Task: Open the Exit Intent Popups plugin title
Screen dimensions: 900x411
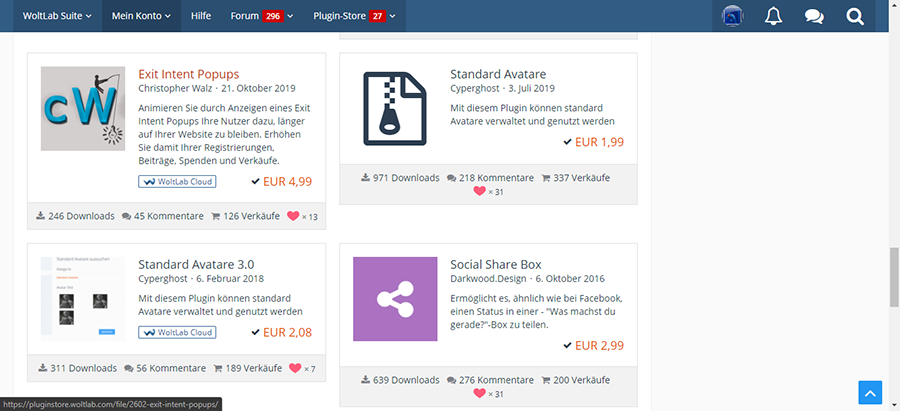Action: (188, 74)
